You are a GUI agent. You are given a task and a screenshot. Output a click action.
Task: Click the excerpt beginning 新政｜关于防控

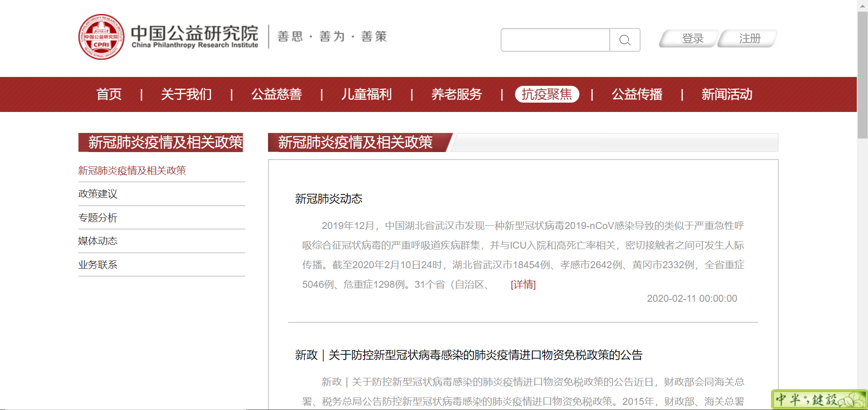point(523,392)
